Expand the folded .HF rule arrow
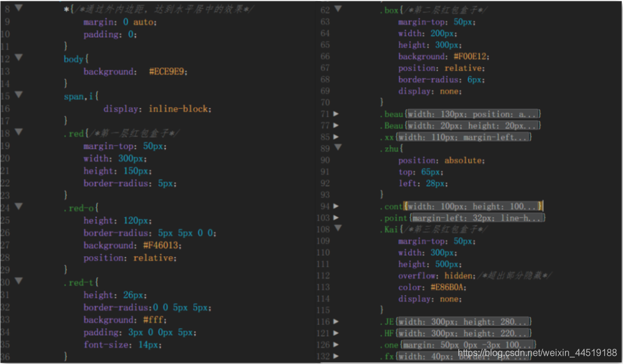 pyautogui.click(x=336, y=332)
